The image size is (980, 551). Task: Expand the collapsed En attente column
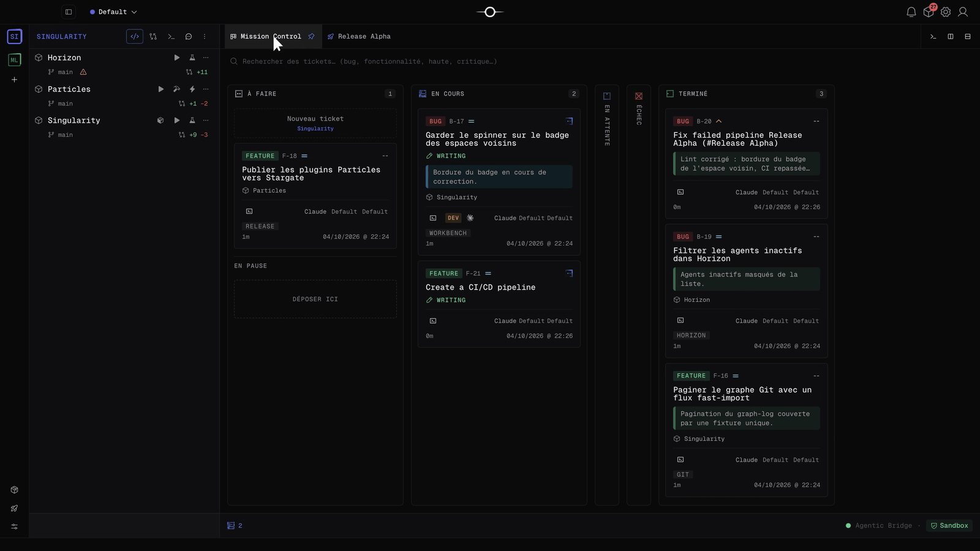coord(607,295)
